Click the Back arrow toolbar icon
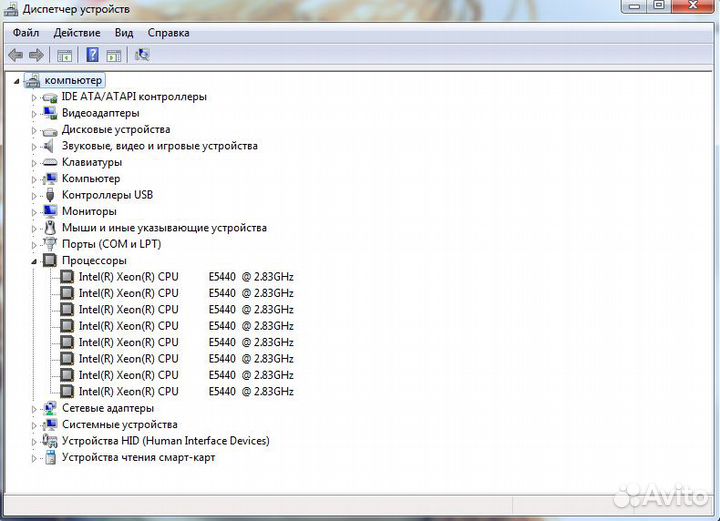The width and height of the screenshot is (720, 521). (x=16, y=55)
